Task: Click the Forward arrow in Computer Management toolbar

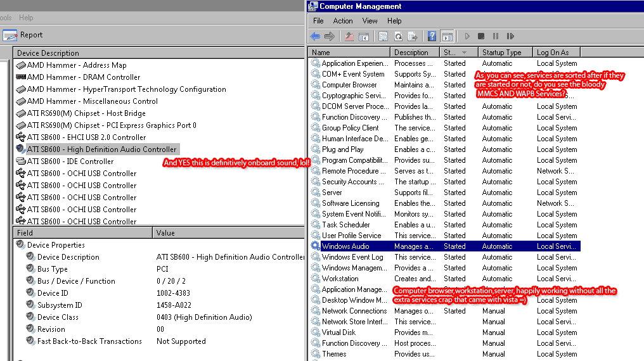Action: 330,36
